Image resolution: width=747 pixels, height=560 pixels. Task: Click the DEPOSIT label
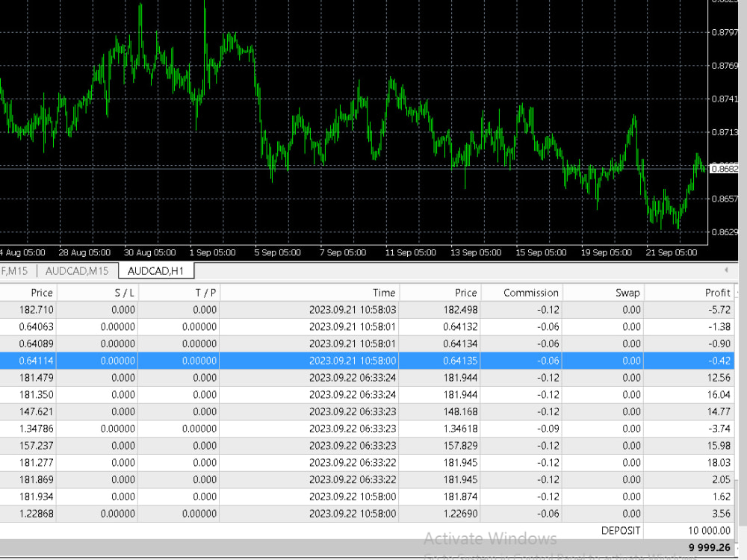pos(621,530)
